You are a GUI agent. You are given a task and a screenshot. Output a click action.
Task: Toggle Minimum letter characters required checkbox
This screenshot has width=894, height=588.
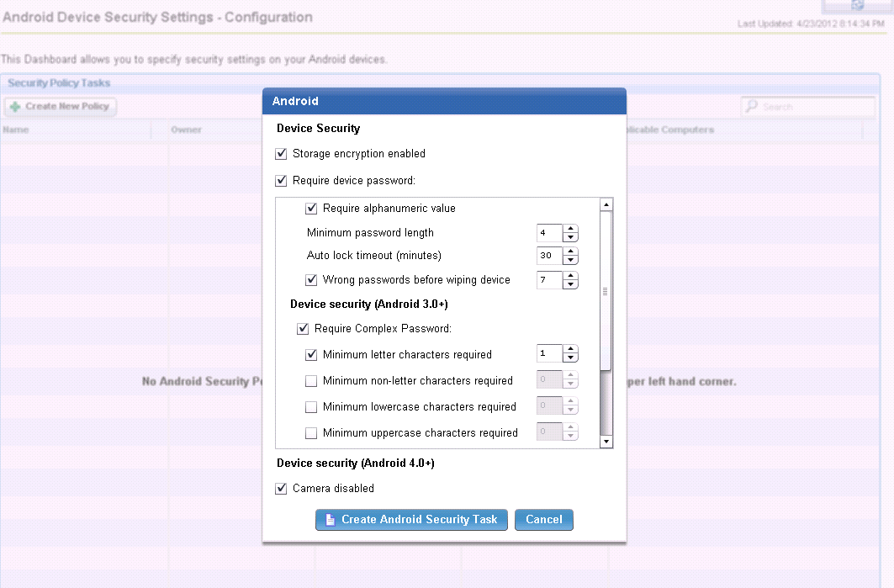311,355
